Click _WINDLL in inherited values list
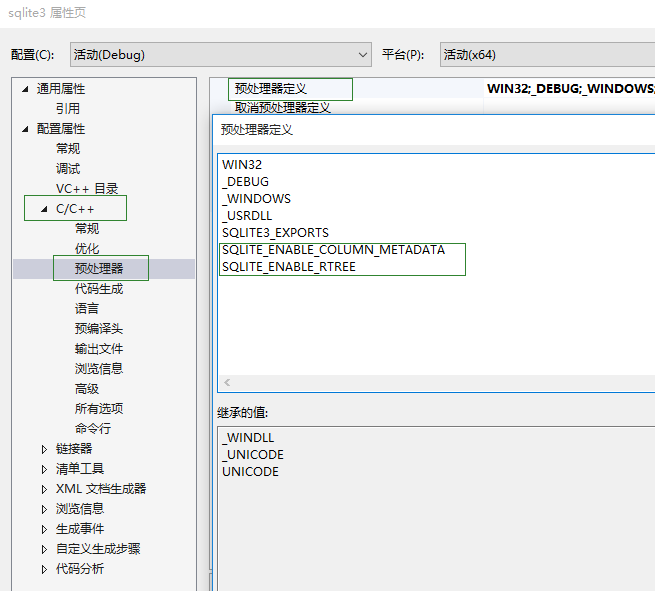The height and width of the screenshot is (591, 655). (x=248, y=438)
